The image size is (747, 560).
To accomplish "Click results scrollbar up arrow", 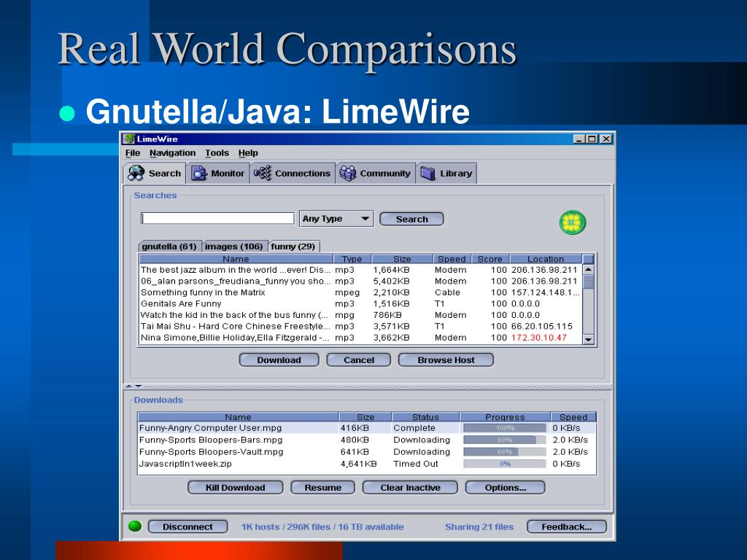I will [589, 270].
